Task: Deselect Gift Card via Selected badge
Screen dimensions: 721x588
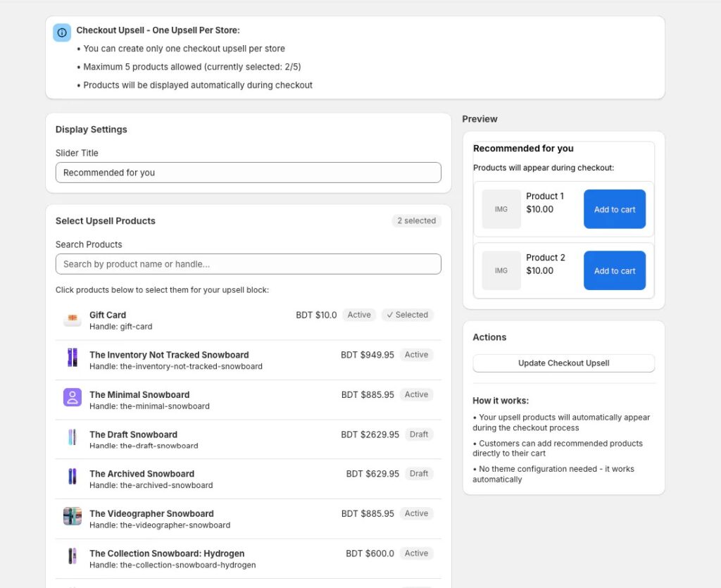Action: pyautogui.click(x=408, y=315)
